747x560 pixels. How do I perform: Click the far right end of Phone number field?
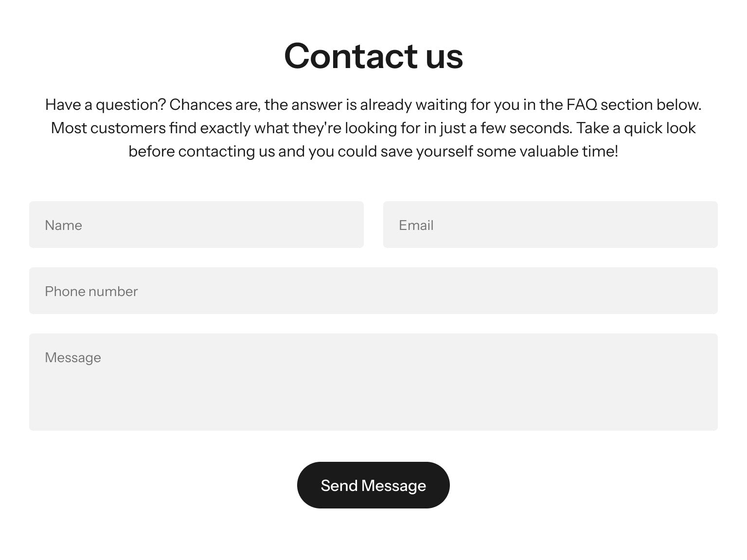(x=700, y=291)
